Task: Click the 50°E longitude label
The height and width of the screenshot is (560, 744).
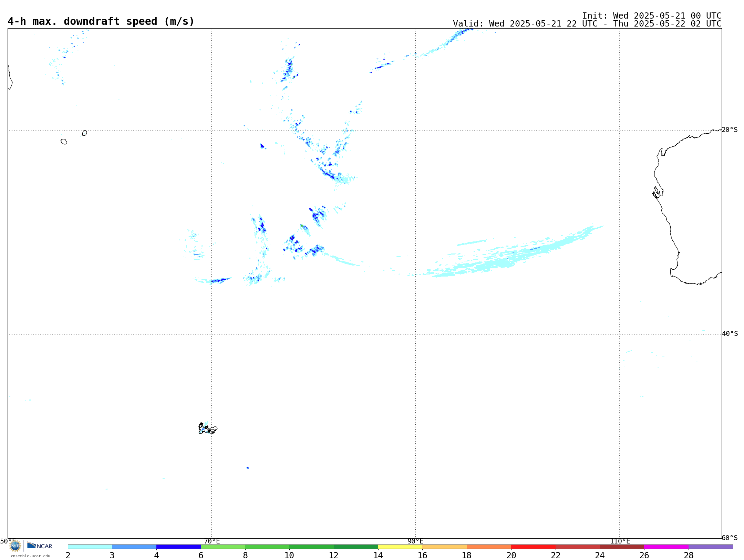Action: point(8,541)
